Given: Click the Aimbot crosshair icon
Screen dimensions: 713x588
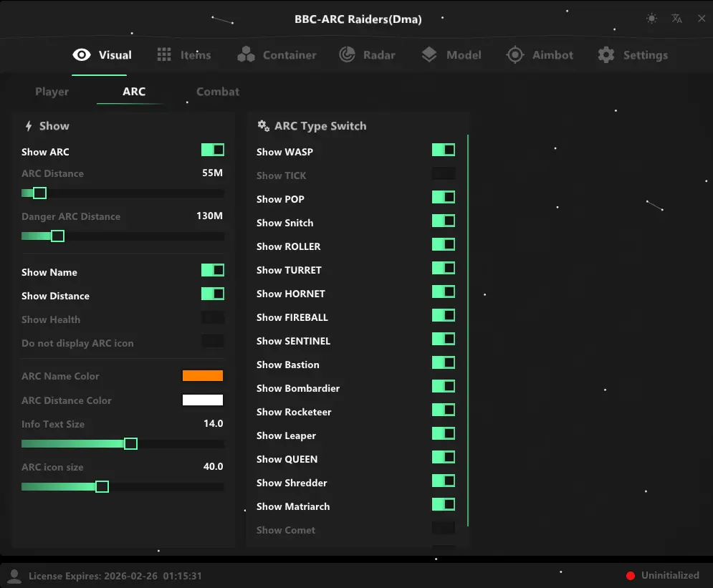Looking at the screenshot, I should pyautogui.click(x=514, y=54).
